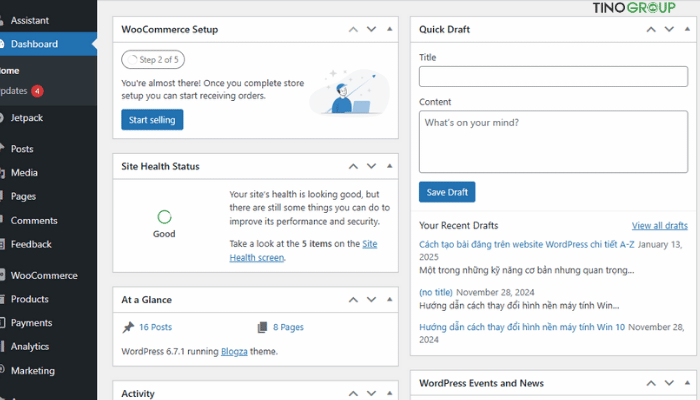Click the Save Draft button
Viewport: 700px width, 400px height.
(447, 192)
